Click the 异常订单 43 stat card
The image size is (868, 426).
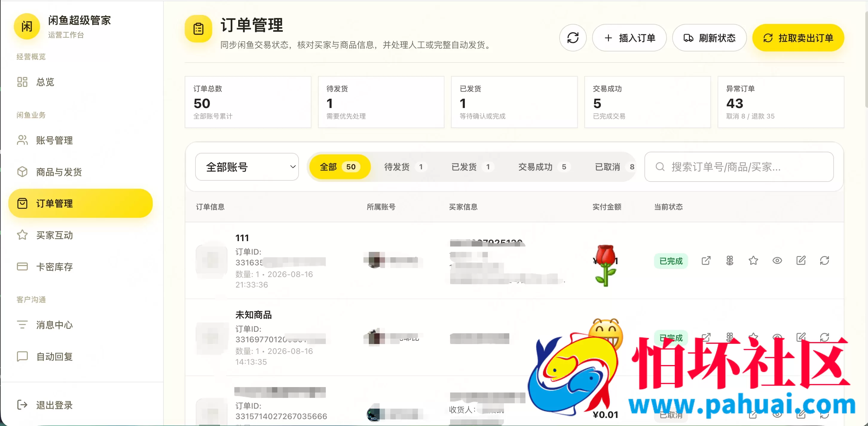pos(781,102)
